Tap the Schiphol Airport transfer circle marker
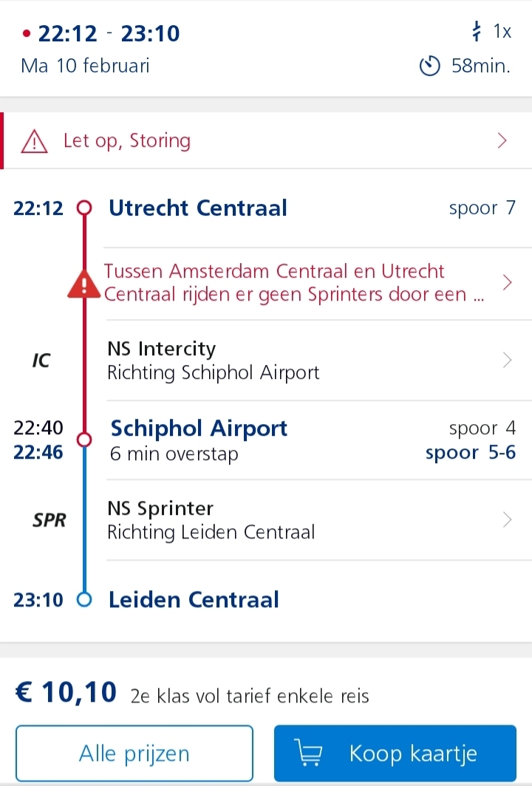The width and height of the screenshot is (532, 786). click(84, 440)
